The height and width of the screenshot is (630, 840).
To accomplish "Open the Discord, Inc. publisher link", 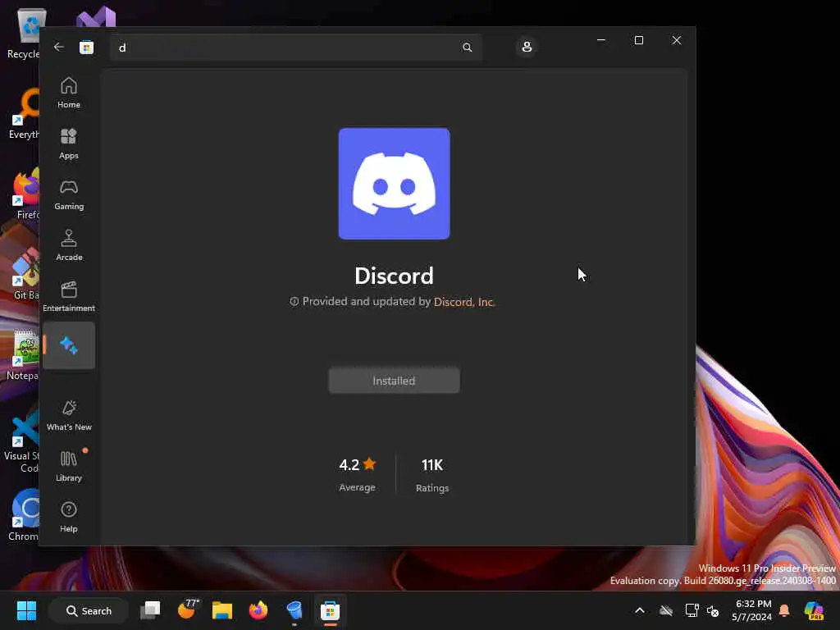I will 464,302.
